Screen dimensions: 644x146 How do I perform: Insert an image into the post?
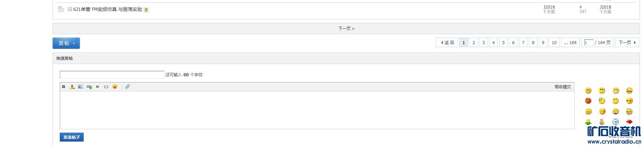81,87
